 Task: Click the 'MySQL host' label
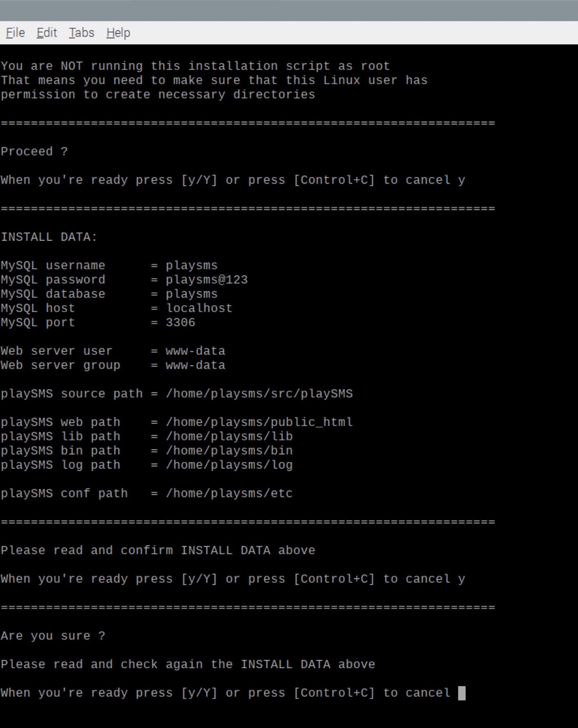38,308
